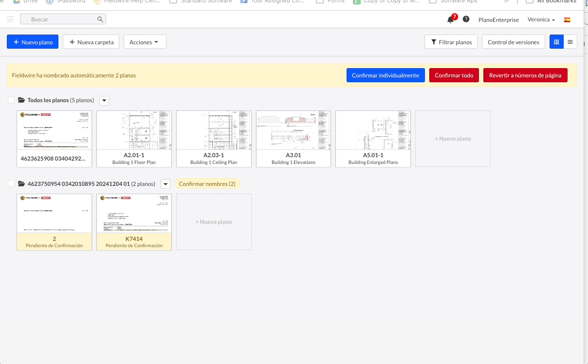
Task: Switch to list view
Action: coord(570,42)
